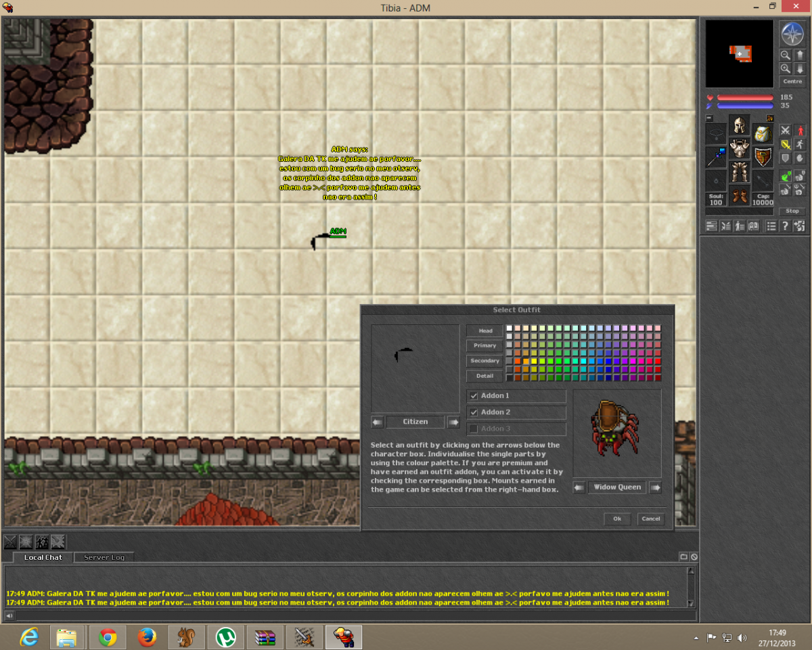Open Firefox from taskbar

[x=147, y=637]
